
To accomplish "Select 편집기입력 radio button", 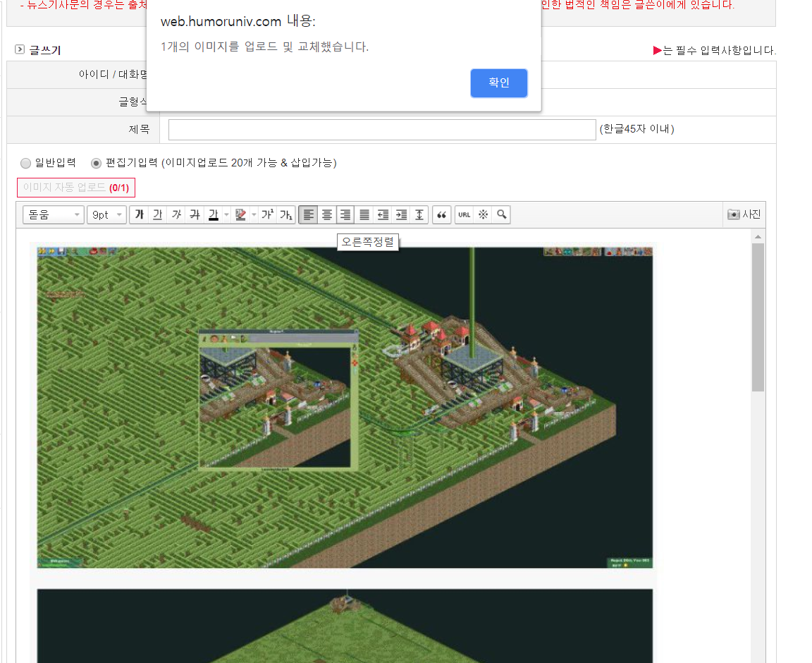I will [x=97, y=163].
